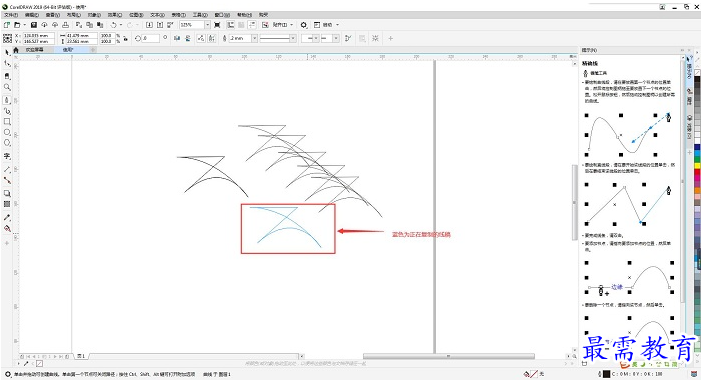
Task: Open the Options gear icon
Action: point(304,25)
